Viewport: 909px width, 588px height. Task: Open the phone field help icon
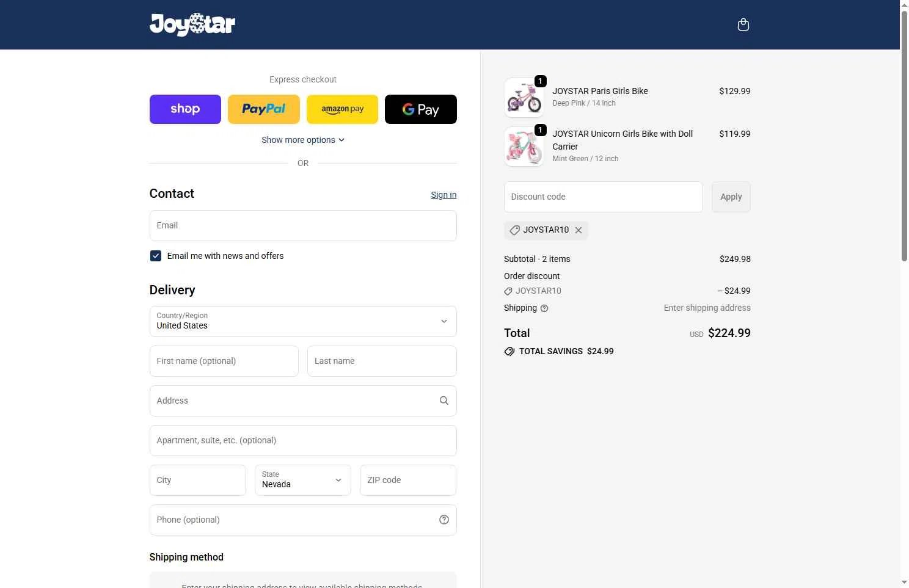click(444, 520)
